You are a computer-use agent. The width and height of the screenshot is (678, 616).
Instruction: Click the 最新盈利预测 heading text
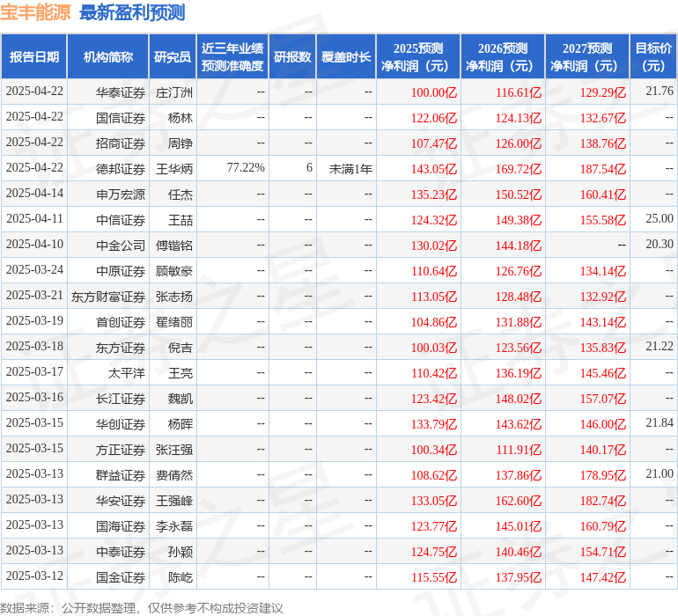pyautogui.click(x=132, y=12)
